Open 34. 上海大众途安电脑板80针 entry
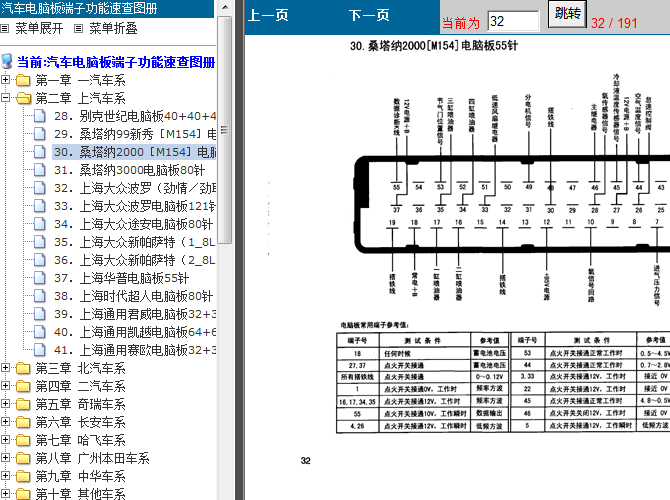 coord(133,224)
